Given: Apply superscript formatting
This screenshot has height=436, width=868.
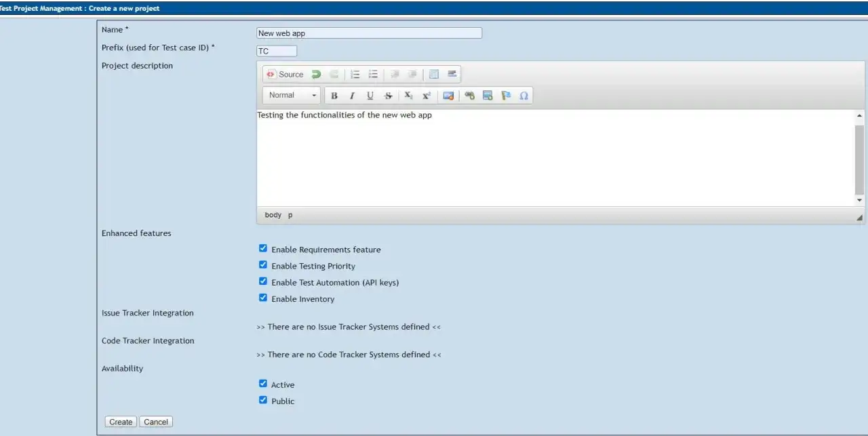Looking at the screenshot, I should click(427, 96).
